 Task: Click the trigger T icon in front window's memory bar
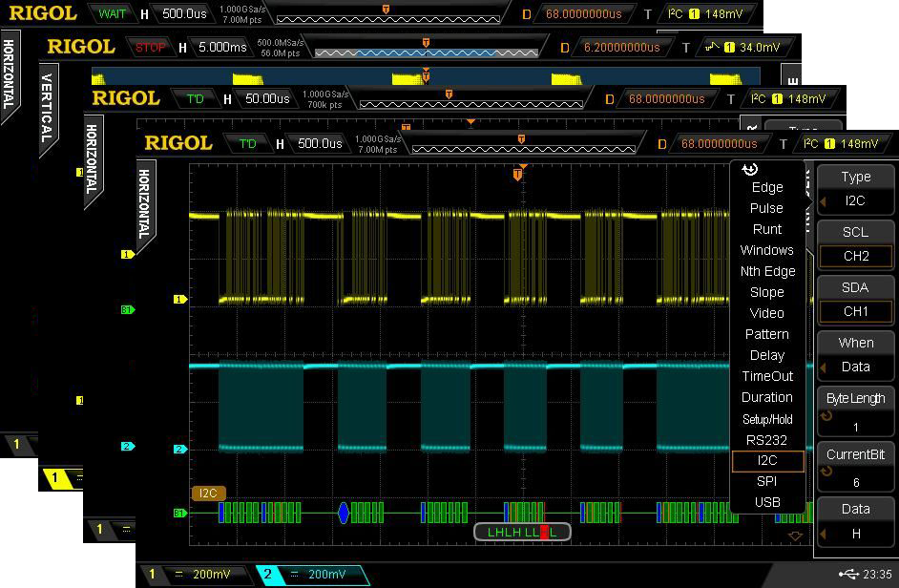[x=521, y=138]
